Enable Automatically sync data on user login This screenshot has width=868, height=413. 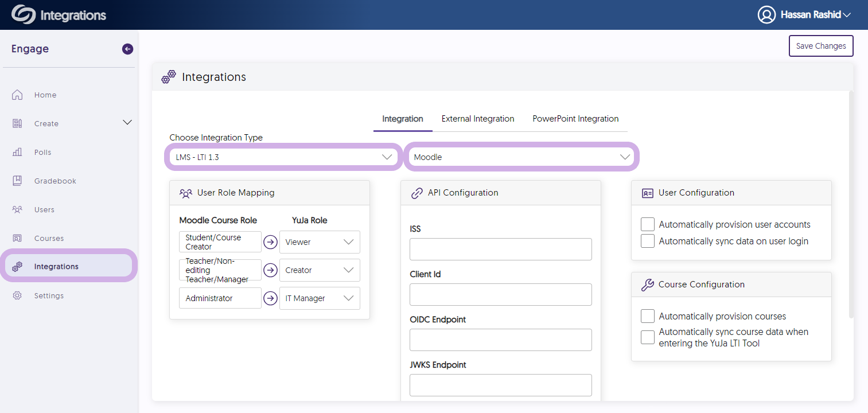648,241
